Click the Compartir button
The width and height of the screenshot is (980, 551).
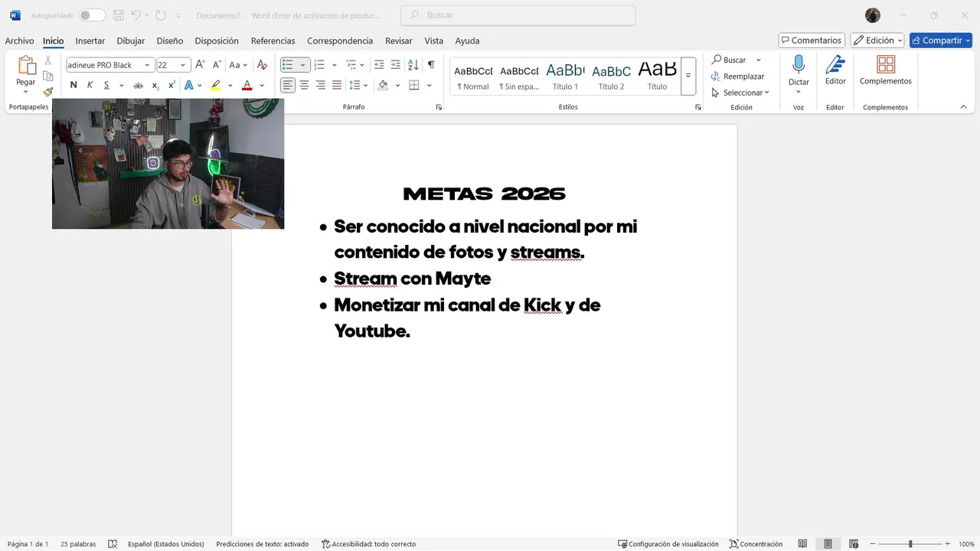tap(940, 41)
